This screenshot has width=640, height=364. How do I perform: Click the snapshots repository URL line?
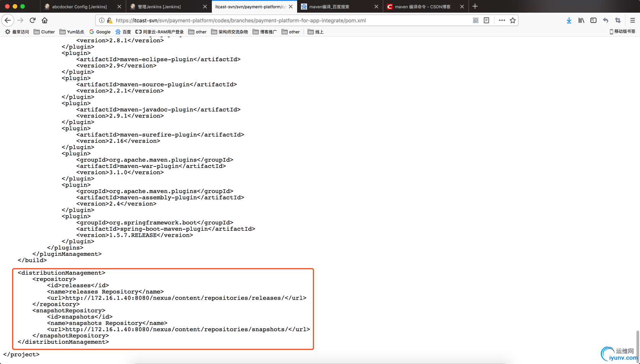(x=179, y=329)
